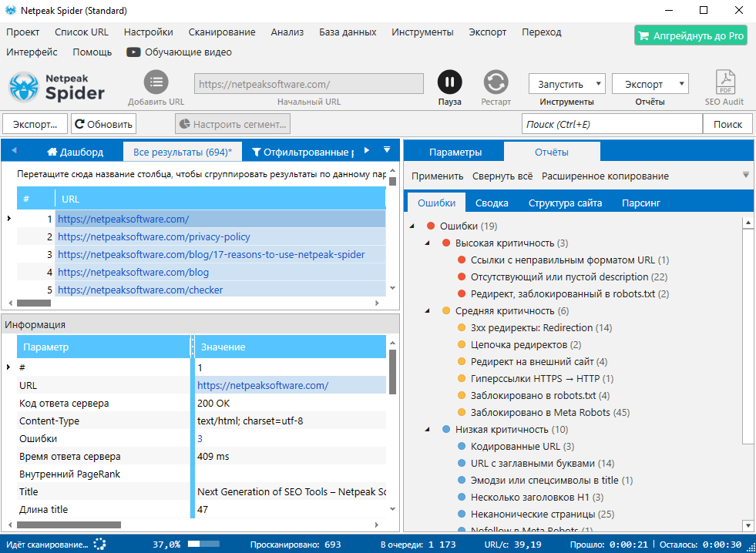Open the Сканирование menu

[x=221, y=32]
